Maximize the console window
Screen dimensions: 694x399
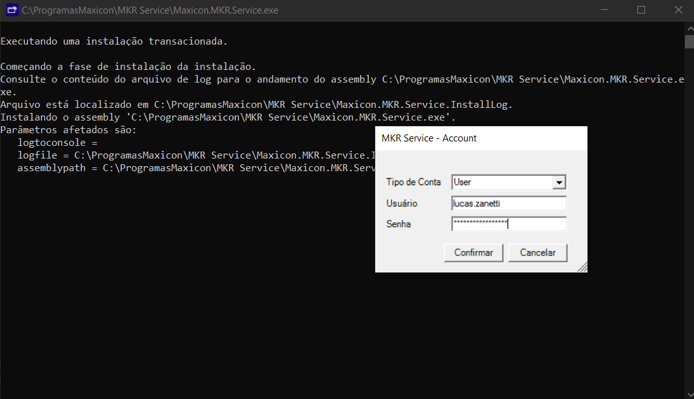click(641, 10)
